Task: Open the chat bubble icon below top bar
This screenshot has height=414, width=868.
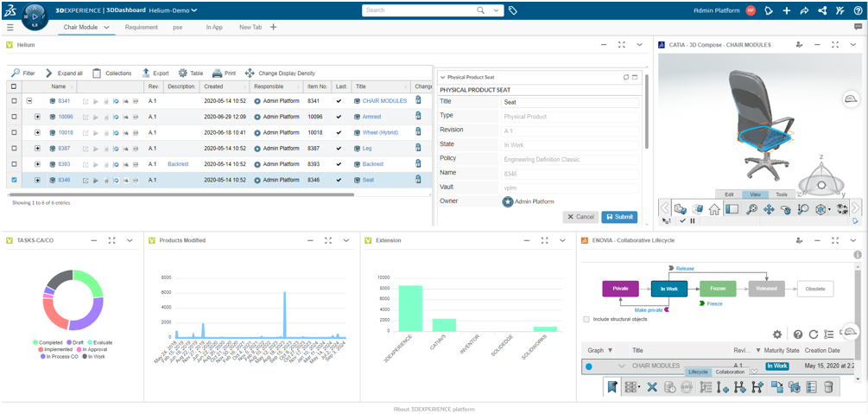Action: (x=858, y=27)
